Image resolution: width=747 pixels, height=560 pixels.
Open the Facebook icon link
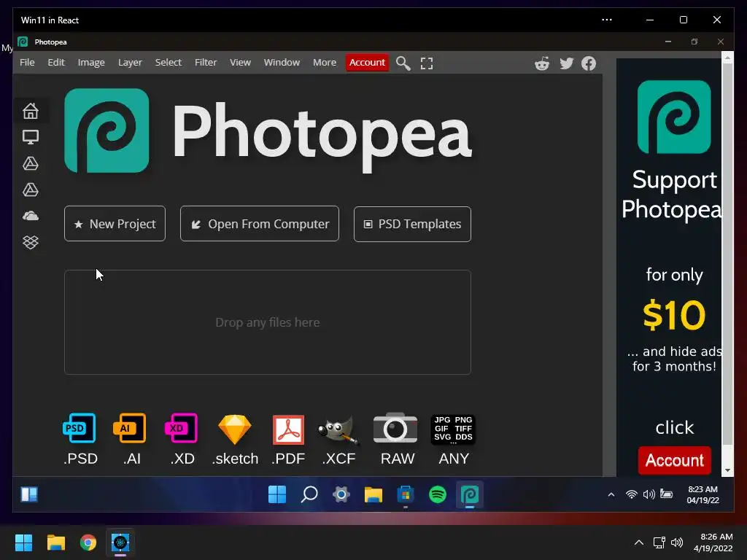click(589, 63)
